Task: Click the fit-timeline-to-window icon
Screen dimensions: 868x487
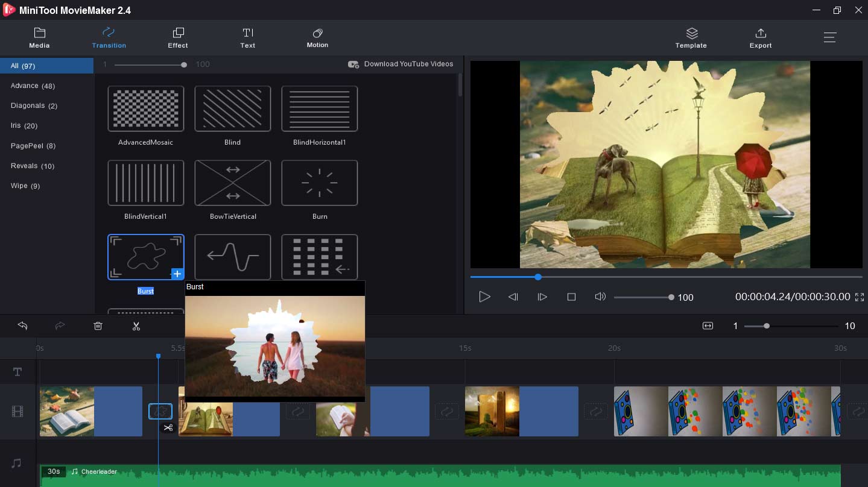Action: tap(707, 325)
